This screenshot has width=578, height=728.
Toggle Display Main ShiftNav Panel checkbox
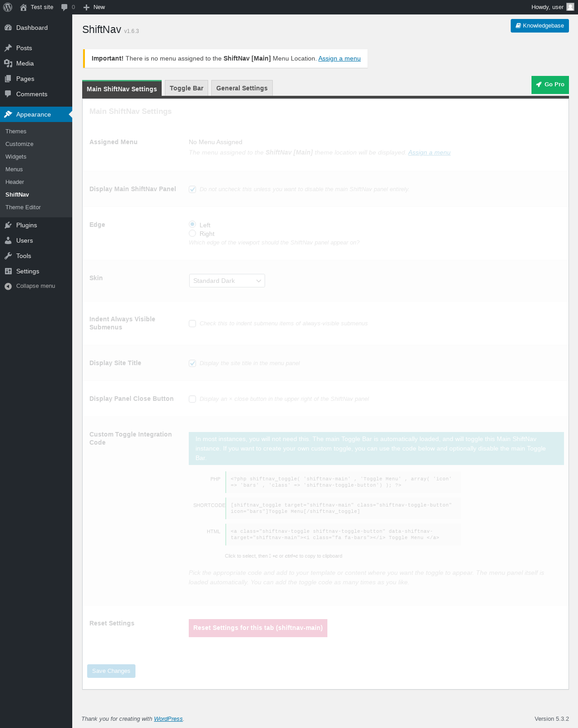point(192,189)
